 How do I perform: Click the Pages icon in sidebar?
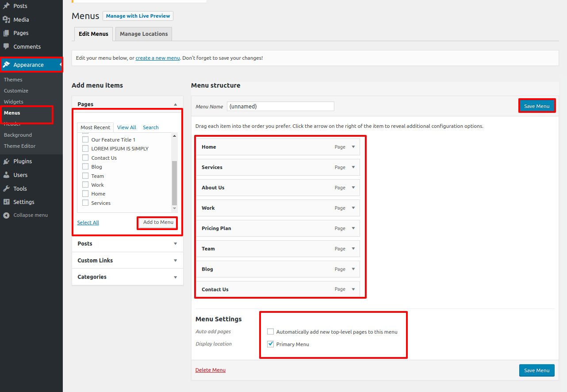tap(6, 33)
